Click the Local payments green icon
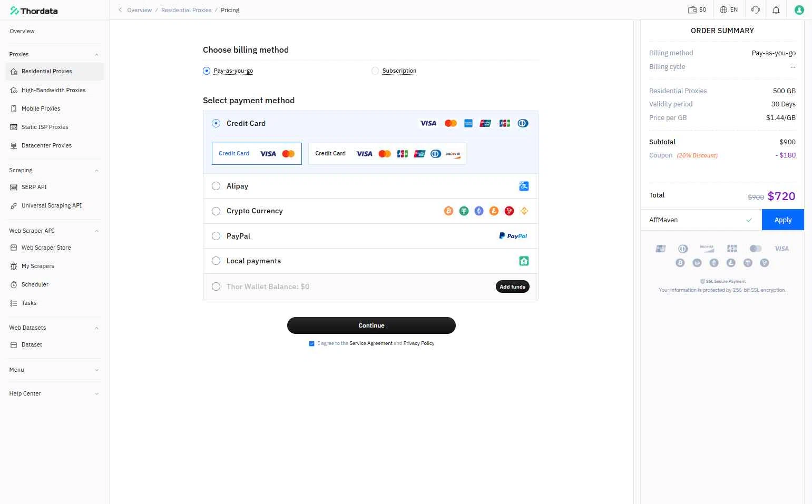 point(524,261)
